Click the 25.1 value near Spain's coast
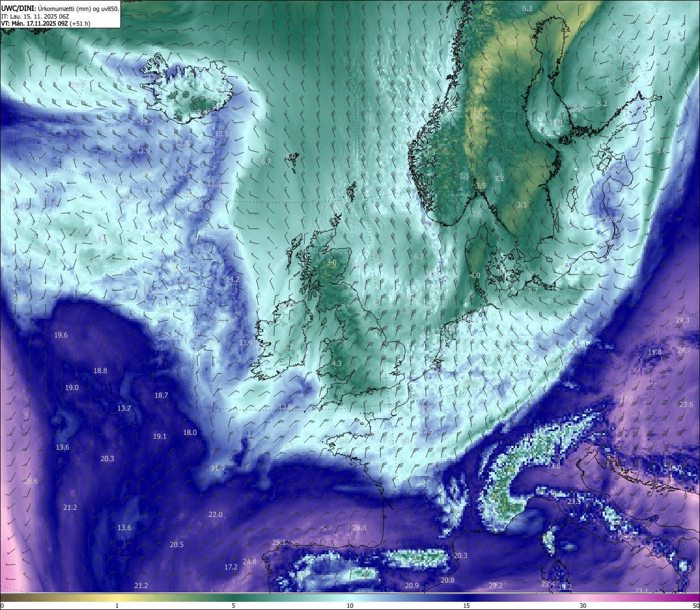Image resolution: width=700 pixels, height=610 pixels. click(x=279, y=542)
